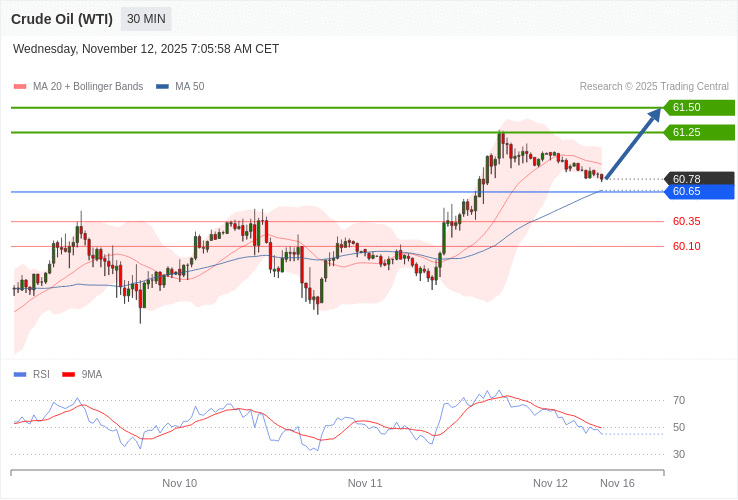The image size is (738, 500).
Task: Click the red 60.10 support label
Action: click(686, 246)
